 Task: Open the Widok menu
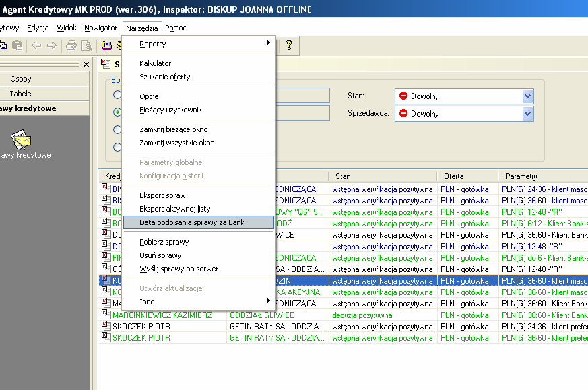pos(67,28)
